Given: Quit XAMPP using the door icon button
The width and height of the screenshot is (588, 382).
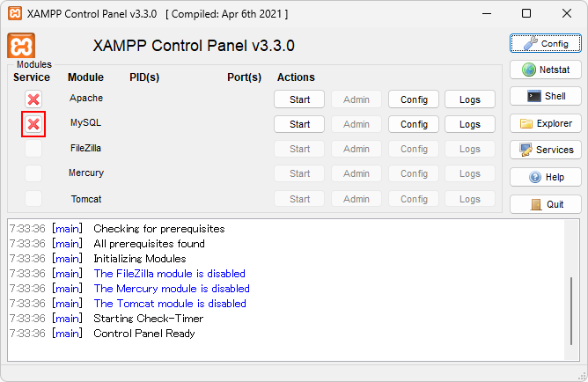Looking at the screenshot, I should click(545, 204).
